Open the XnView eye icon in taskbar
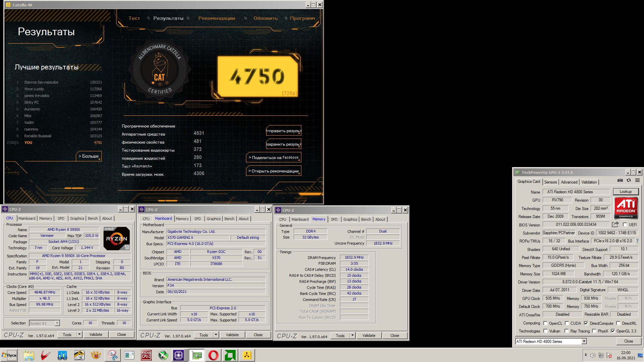The height and width of the screenshot is (362, 644). pyautogui.click(x=96, y=355)
